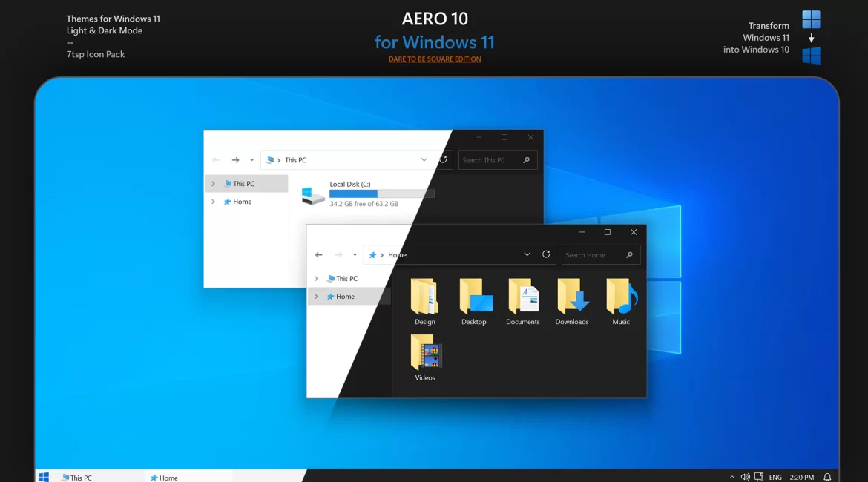
Task: Open the Music folder
Action: click(x=621, y=297)
